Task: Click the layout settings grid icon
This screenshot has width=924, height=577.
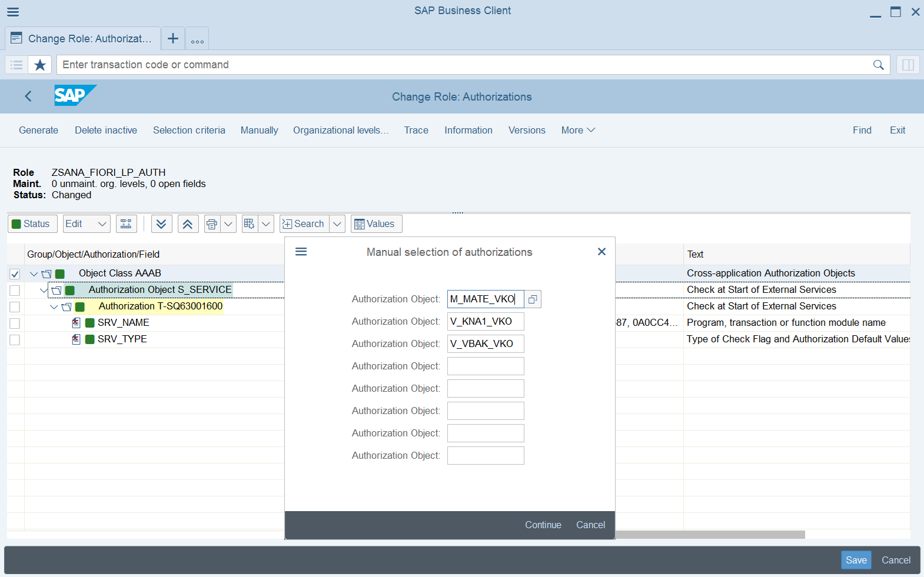Action: pos(250,224)
